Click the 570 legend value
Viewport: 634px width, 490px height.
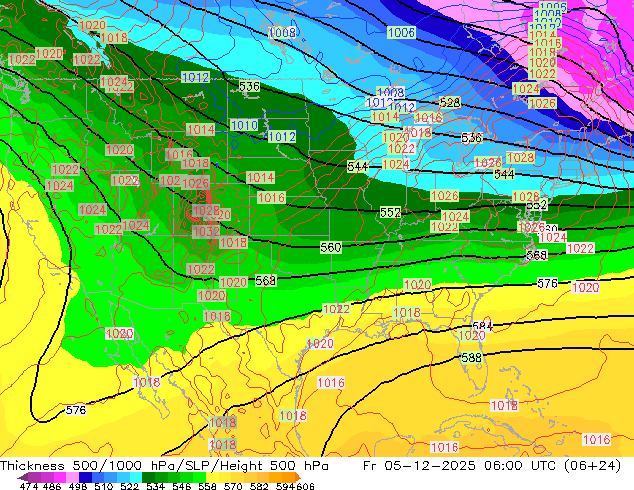pyautogui.click(x=233, y=486)
